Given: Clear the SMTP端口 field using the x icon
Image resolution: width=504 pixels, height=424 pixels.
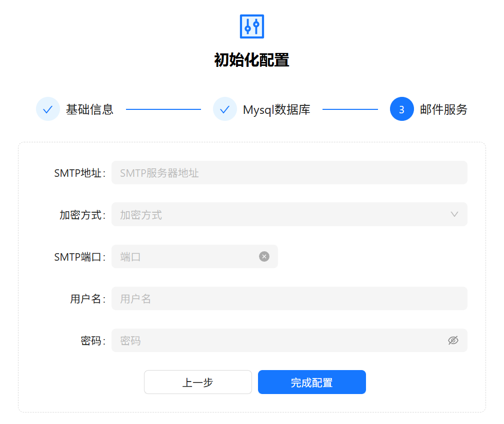Looking at the screenshot, I should pos(264,256).
